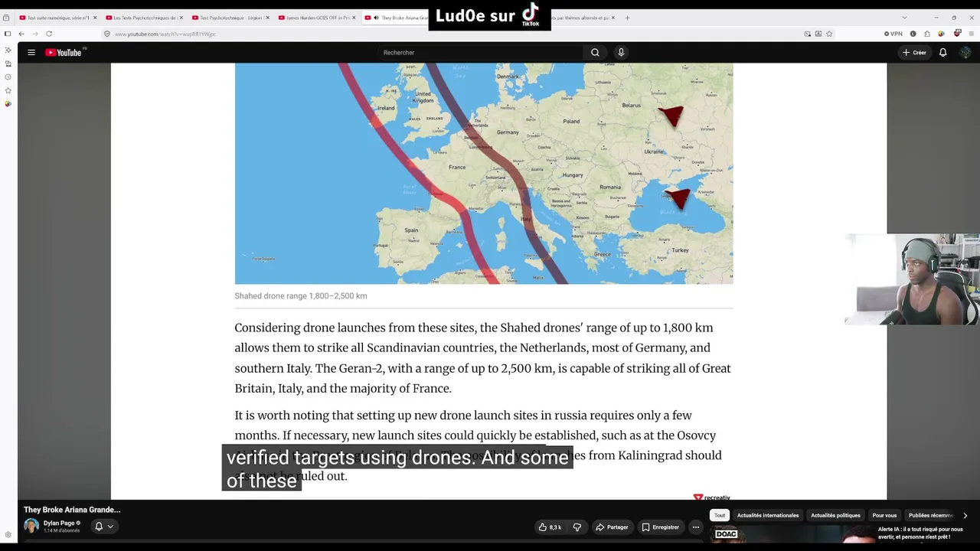Dislike the video
Viewport: 980px width, 551px height.
[577, 527]
